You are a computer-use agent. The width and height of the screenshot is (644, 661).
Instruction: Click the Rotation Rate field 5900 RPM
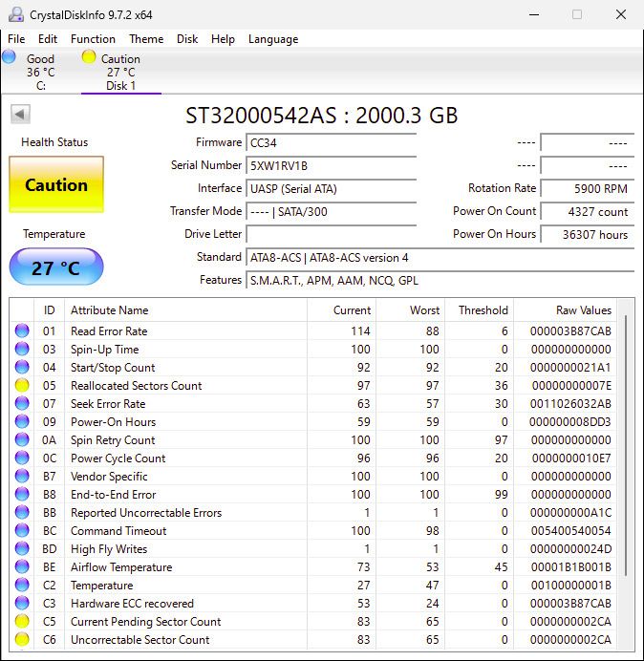587,188
